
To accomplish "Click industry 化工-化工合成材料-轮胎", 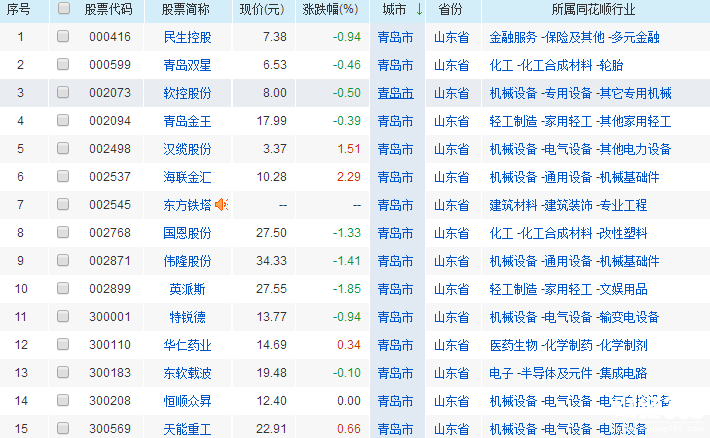I will tap(556, 65).
